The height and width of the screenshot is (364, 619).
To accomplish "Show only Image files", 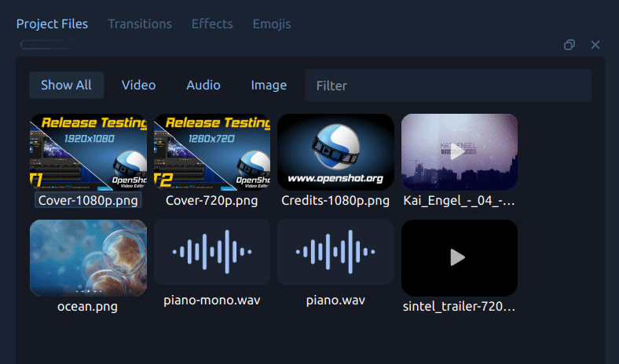I will pos(269,85).
